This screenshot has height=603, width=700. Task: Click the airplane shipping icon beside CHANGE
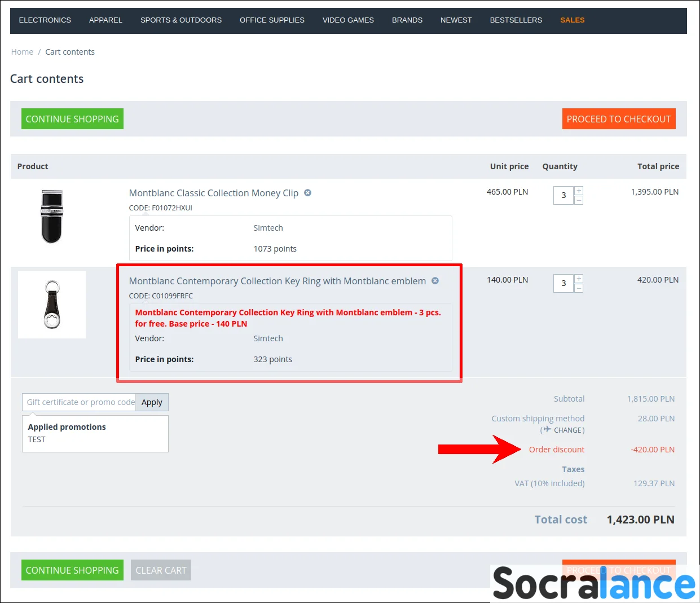tap(547, 429)
